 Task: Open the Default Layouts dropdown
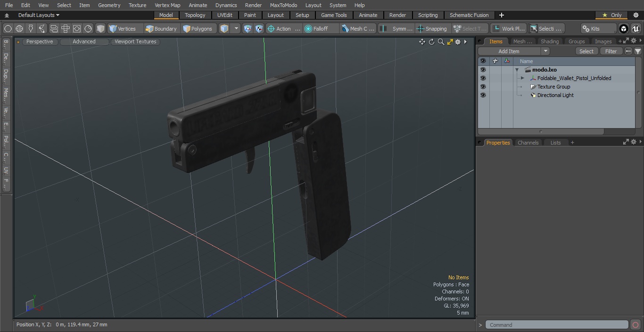(x=39, y=15)
